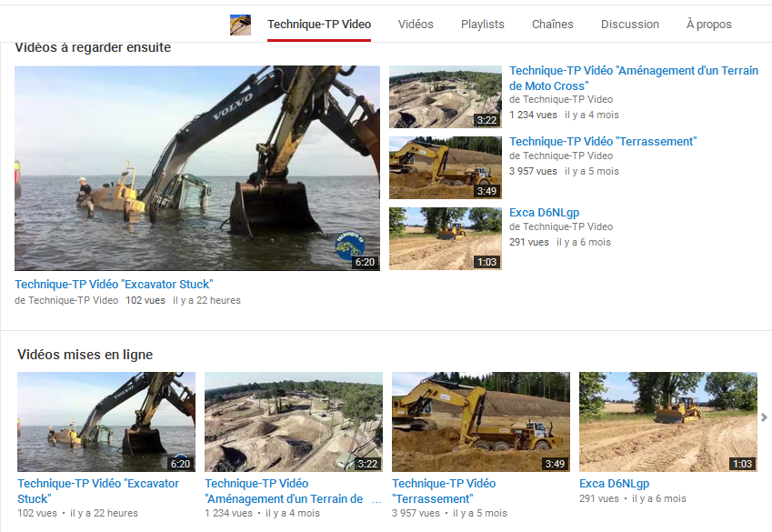Open Moto Cross thumbnail in watch-next list
The width and height of the screenshot is (772, 532).
(445, 96)
